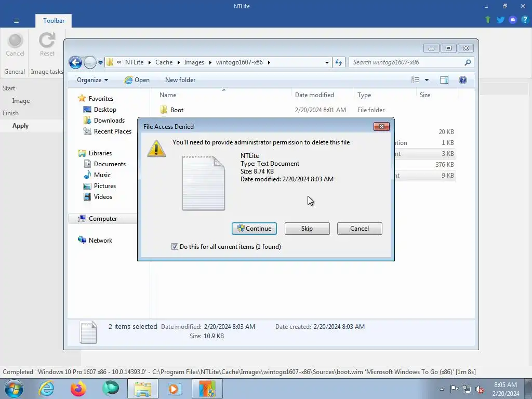Click the Continue button in File Access Denied
Viewport: 532px width, 399px height.
(x=254, y=229)
